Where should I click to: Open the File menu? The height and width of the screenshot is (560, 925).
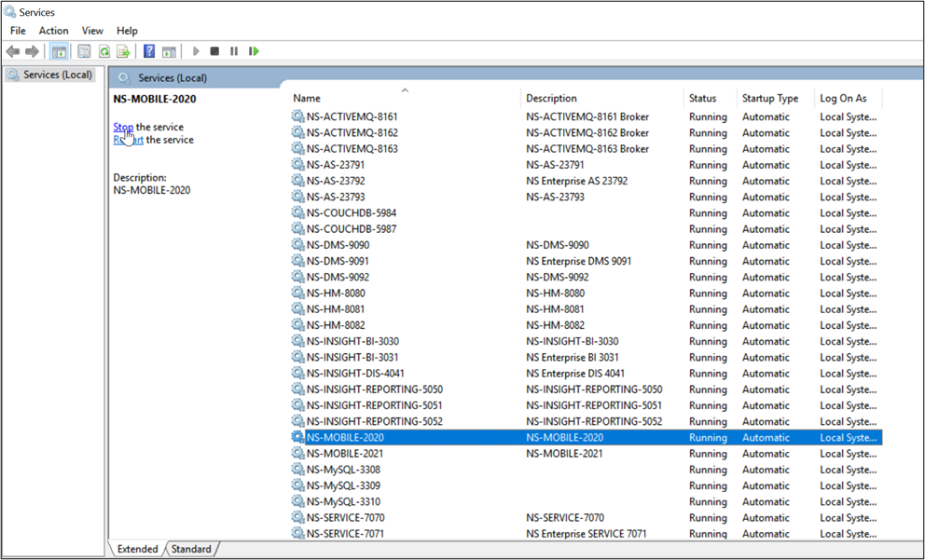[18, 31]
